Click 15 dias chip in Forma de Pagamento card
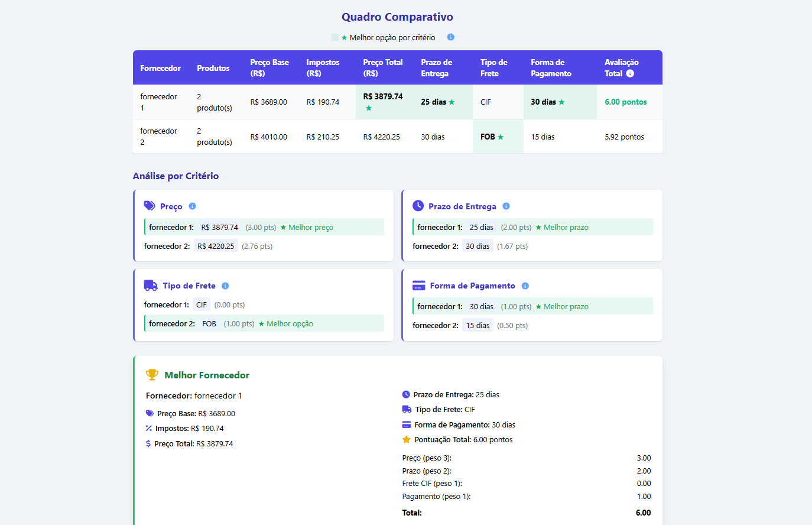Image resolution: width=812 pixels, height=525 pixels. click(478, 326)
